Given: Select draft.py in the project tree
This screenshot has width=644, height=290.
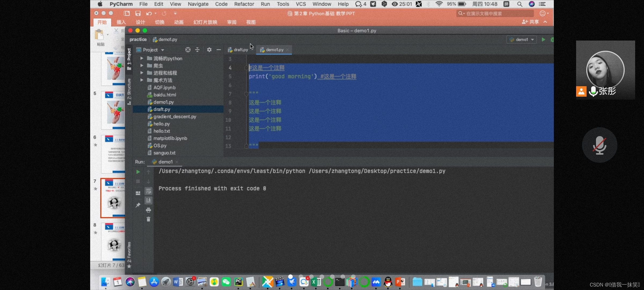Looking at the screenshot, I should tap(162, 109).
